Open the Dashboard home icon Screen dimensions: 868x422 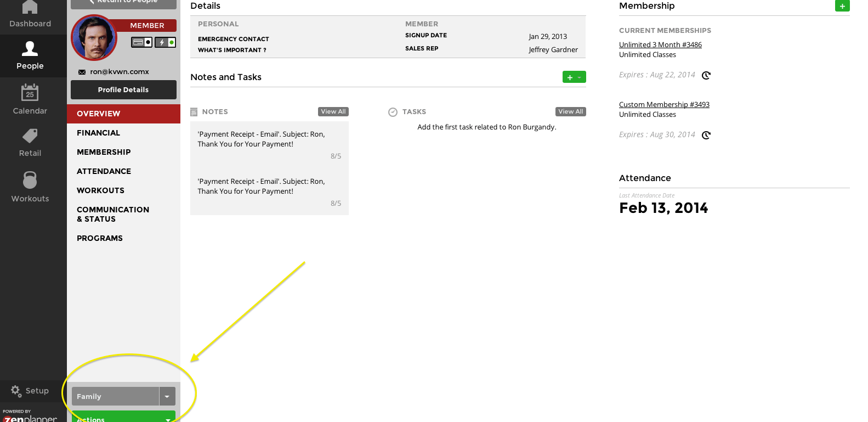pos(30,8)
